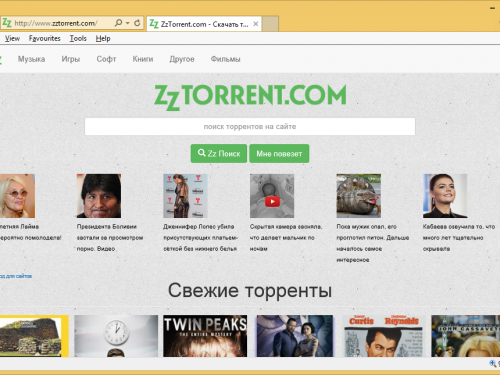Click the ZzTorrent.com green logo
The height and width of the screenshot is (375, 500).
[250, 96]
